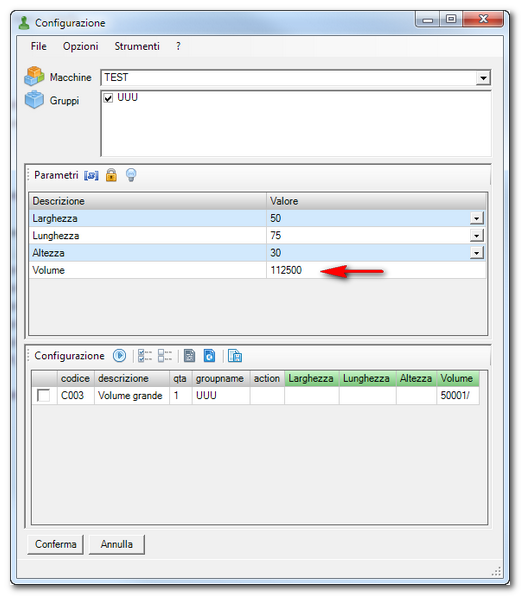The image size is (521, 596).
Task: Click the Annulla button
Action: [x=117, y=544]
